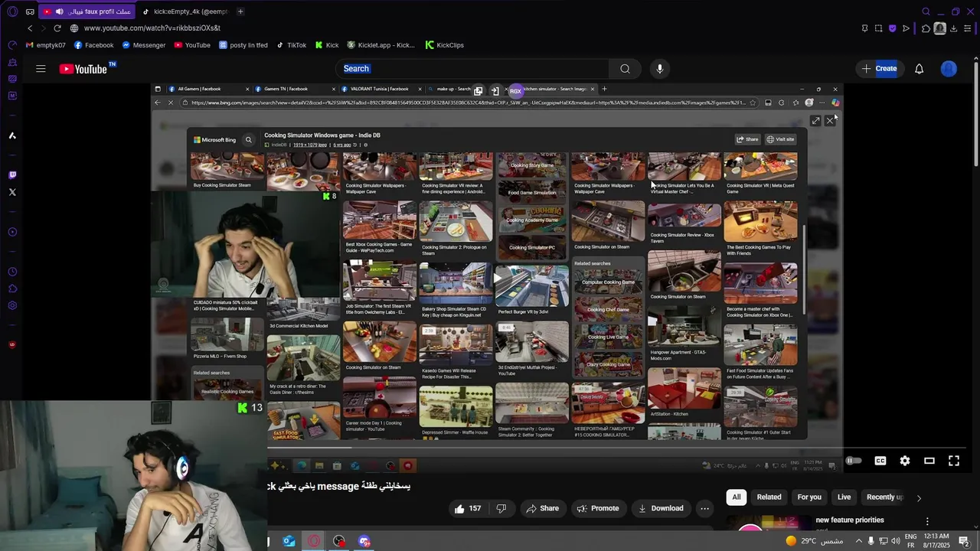This screenshot has width=980, height=551.
Task: Open the YouTube account avatar menu
Action: pos(949,69)
